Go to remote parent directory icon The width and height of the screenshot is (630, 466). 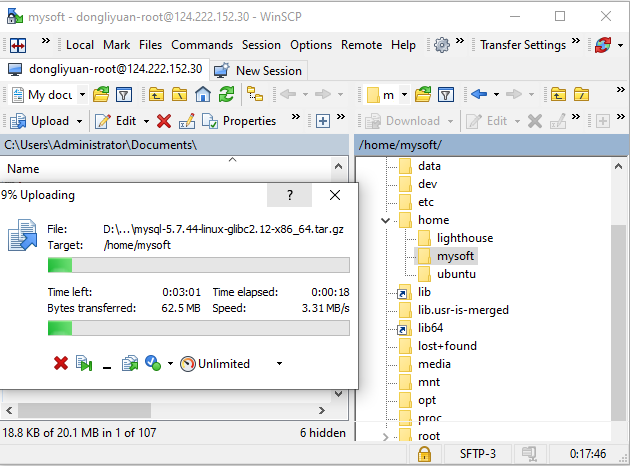(558, 95)
